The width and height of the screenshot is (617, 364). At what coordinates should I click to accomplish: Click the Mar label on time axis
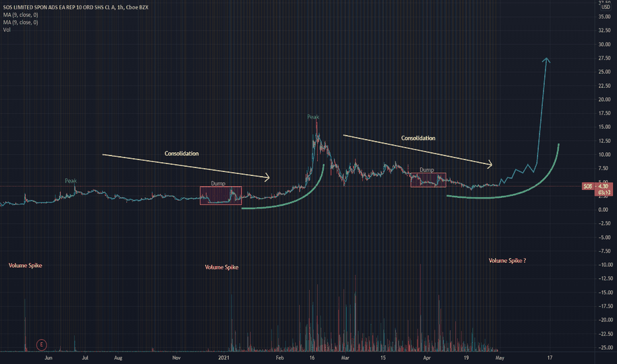pos(345,357)
